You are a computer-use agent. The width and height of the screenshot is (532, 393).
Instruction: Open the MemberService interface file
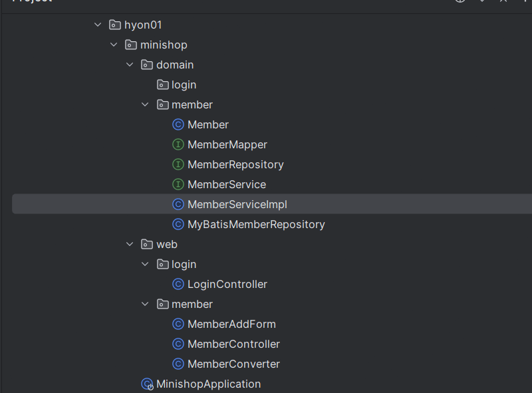227,185
